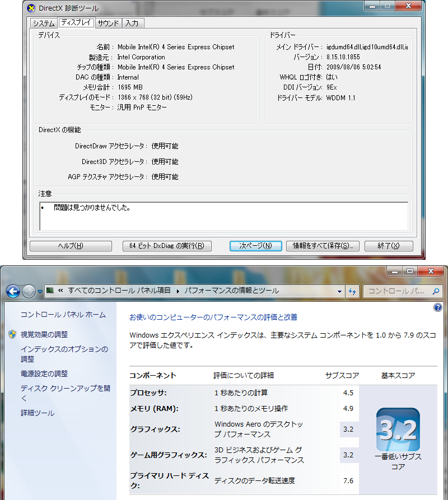The image size is (448, 500).
Task: Click the magnifier icon in search box
Action: click(435, 291)
